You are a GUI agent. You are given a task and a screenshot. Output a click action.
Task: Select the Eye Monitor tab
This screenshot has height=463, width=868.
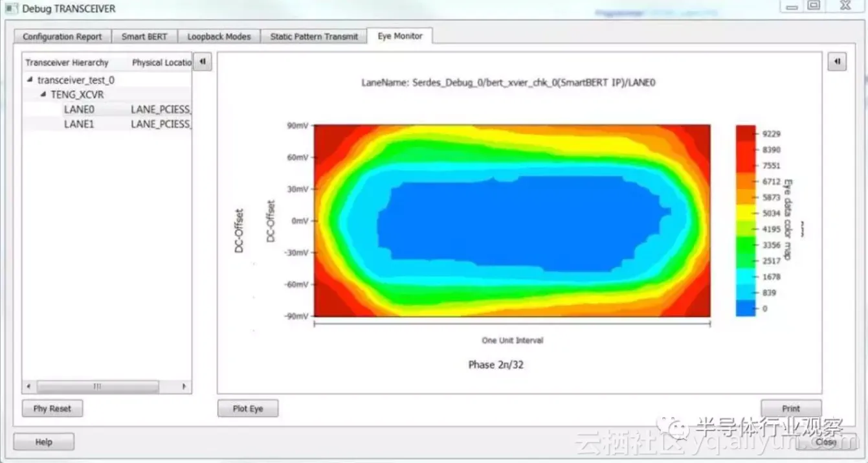[x=400, y=36]
